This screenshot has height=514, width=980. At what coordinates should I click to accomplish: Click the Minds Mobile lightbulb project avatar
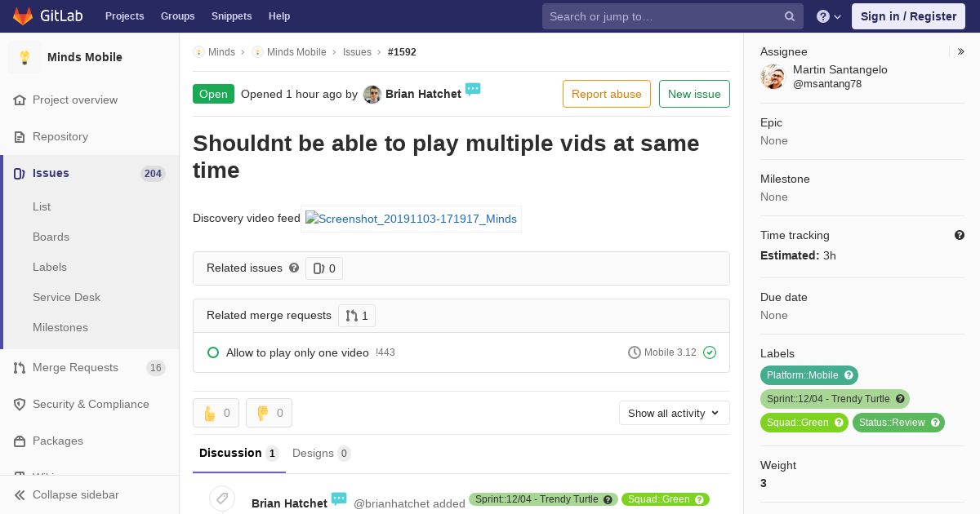coord(24,57)
